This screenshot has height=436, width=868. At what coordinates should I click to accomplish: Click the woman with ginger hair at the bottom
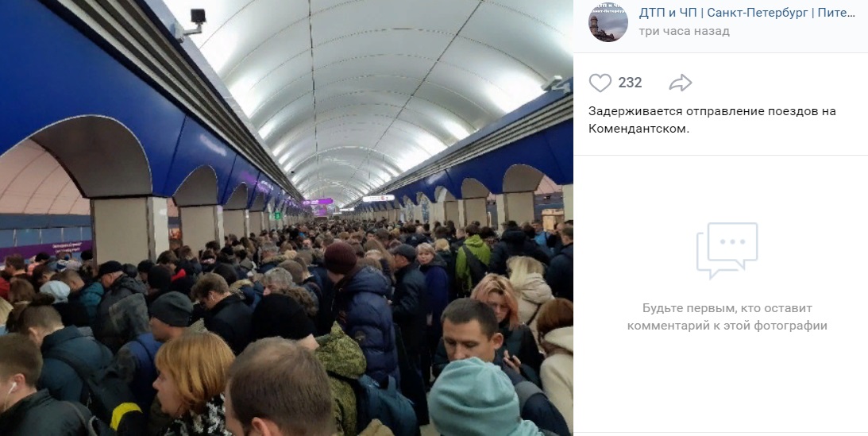(191, 382)
